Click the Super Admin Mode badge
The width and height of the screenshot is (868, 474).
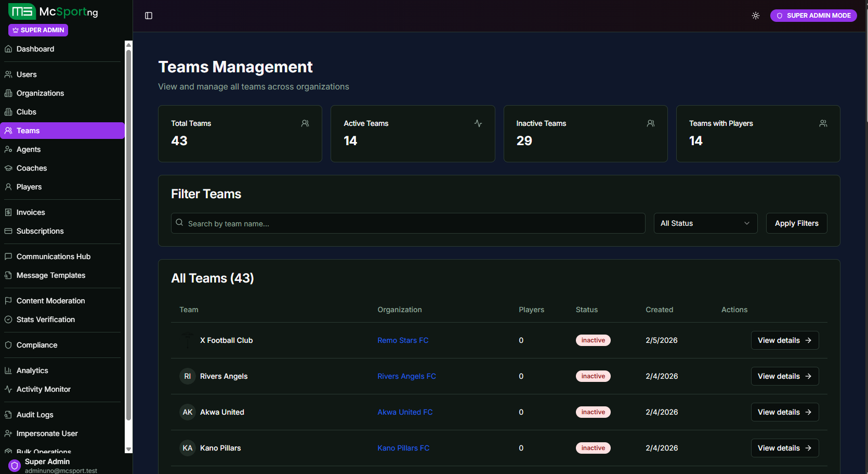[813, 16]
